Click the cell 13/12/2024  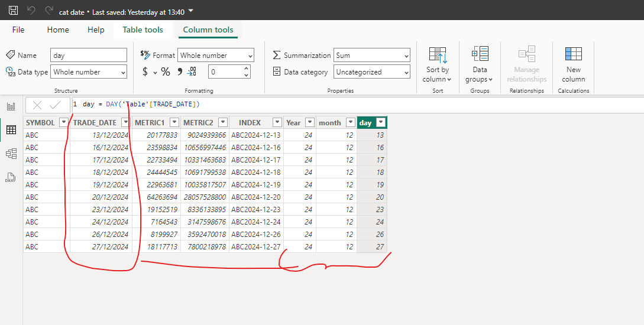(100, 135)
